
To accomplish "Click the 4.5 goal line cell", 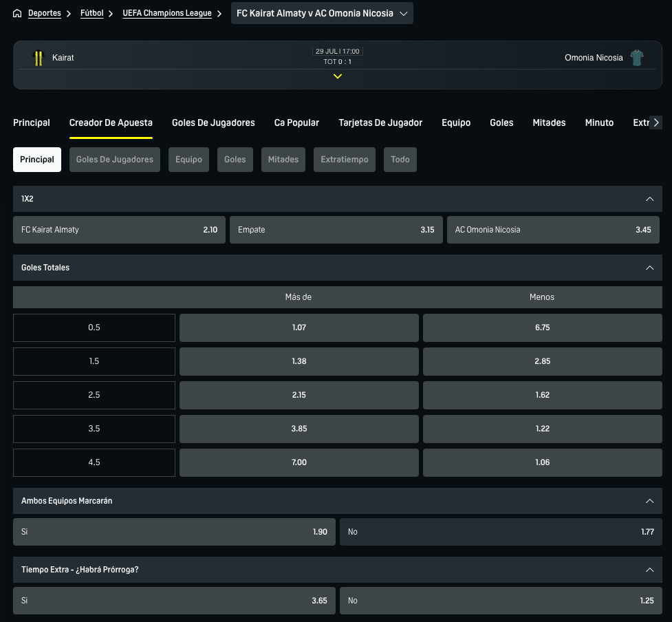I will [x=94, y=462].
